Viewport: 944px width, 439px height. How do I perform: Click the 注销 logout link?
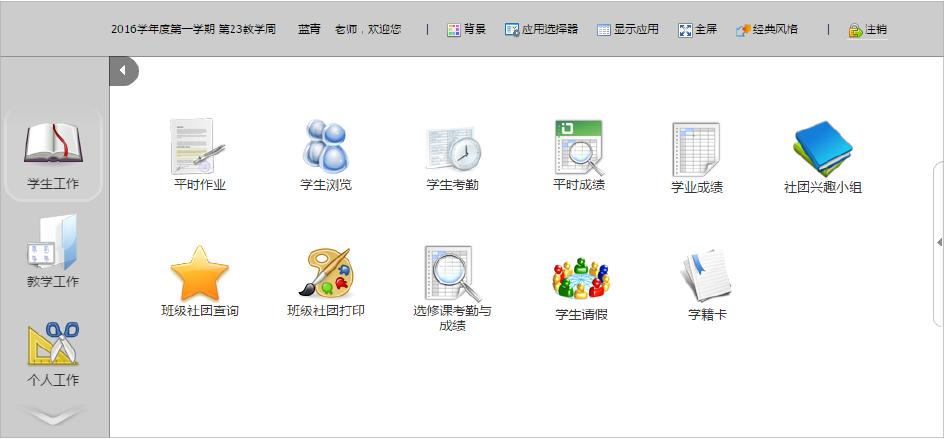(x=867, y=30)
